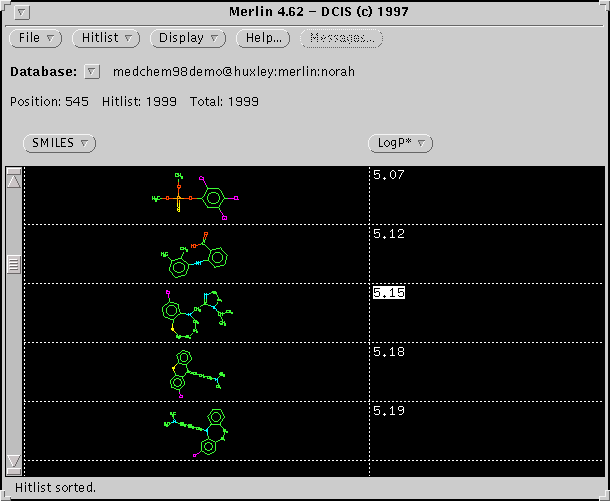Select the molecule structure with LogP 5.12
Viewport: 610px width, 501px height.
click(x=196, y=254)
